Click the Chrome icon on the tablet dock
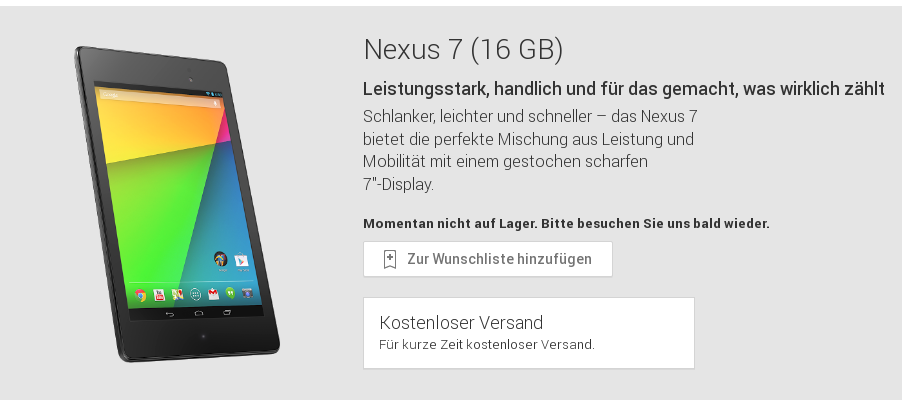This screenshot has width=902, height=400. (140, 296)
